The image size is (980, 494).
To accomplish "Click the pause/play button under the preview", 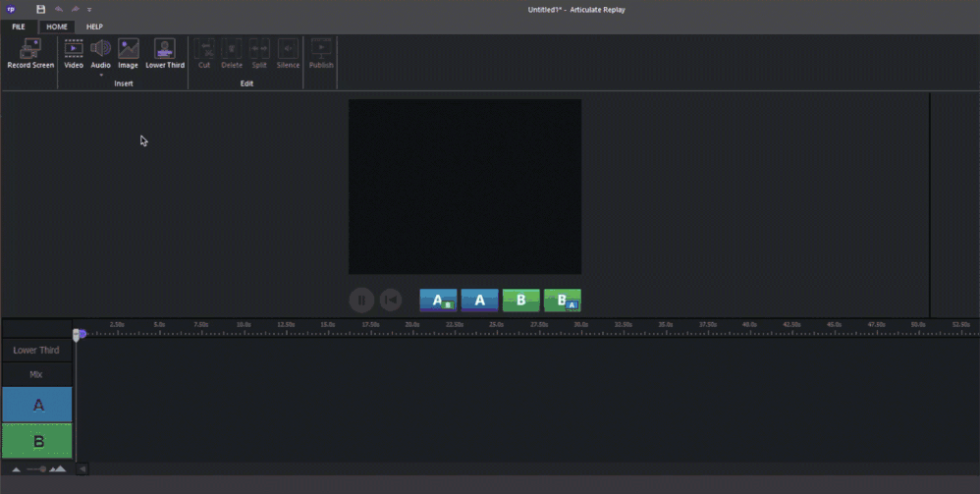I will tap(362, 301).
